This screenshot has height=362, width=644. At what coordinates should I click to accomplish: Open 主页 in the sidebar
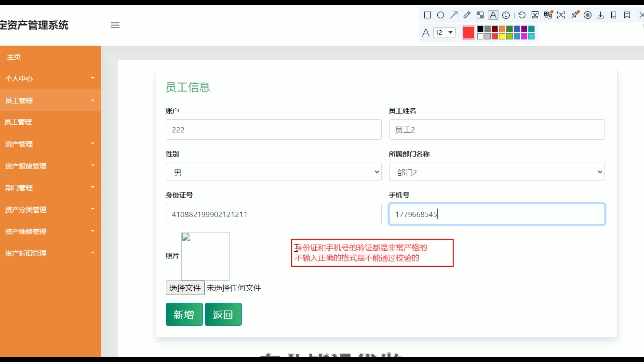pos(14,57)
